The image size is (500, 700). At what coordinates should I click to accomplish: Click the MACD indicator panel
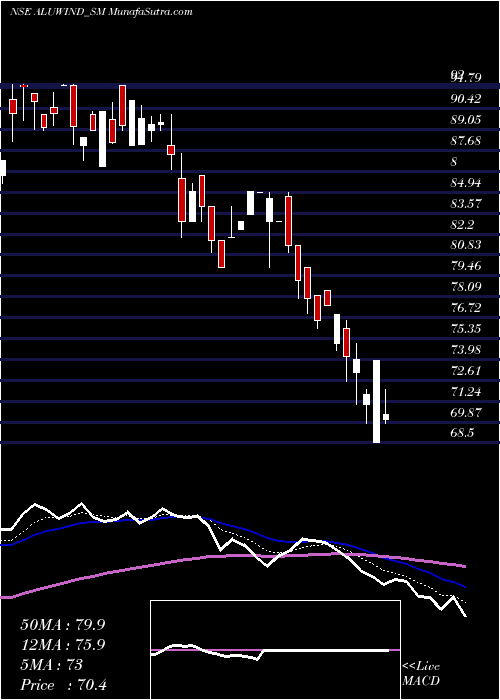tap(275, 650)
